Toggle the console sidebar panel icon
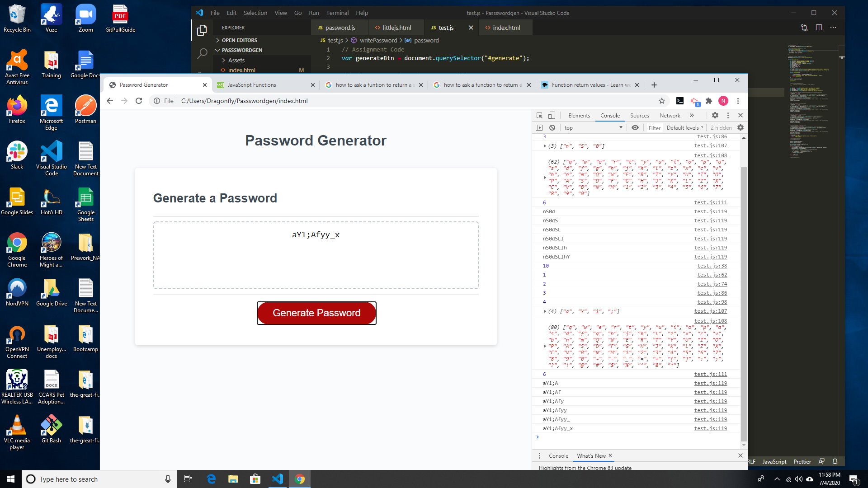Image resolution: width=868 pixels, height=488 pixels. [539, 128]
